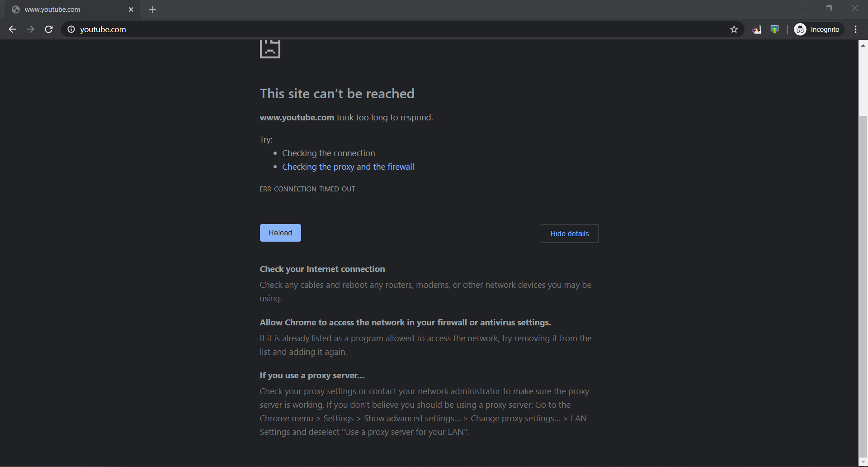Restore down the Chrome window
Screen dimensions: 868x467
tap(829, 8)
